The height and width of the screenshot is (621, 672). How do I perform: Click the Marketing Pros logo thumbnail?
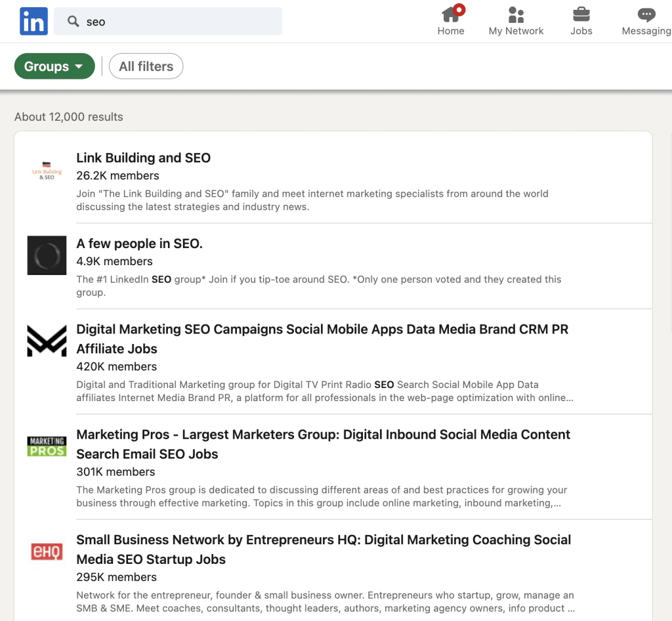coord(47,446)
